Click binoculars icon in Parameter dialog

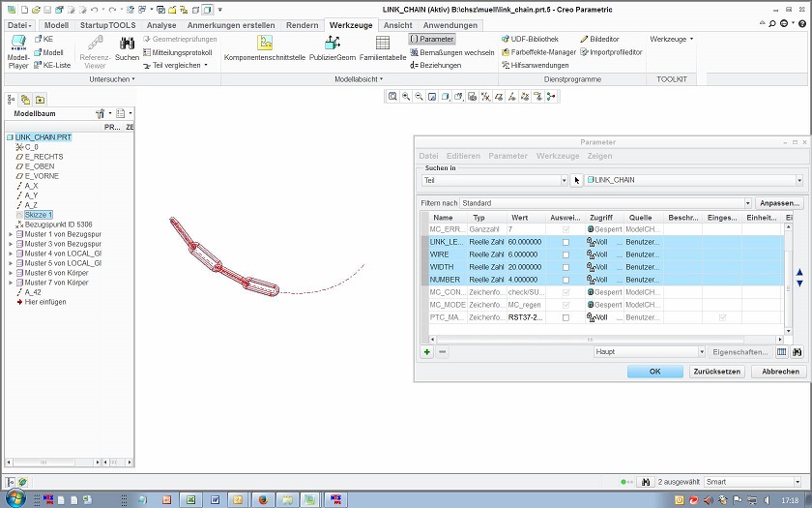(x=797, y=352)
